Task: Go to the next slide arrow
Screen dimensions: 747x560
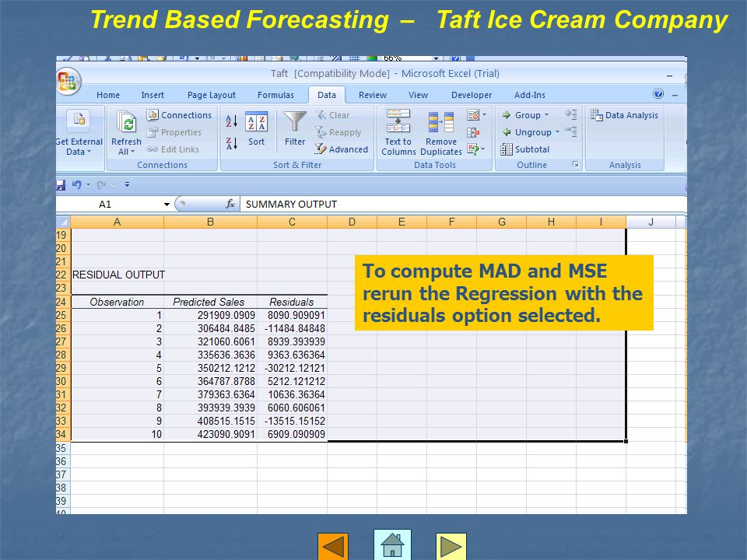Action: point(451,546)
